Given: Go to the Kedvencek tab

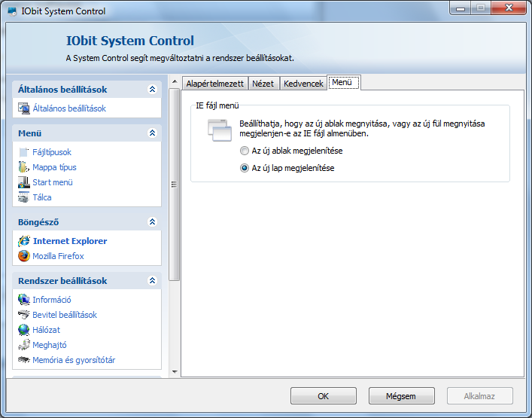Looking at the screenshot, I should tap(303, 84).
